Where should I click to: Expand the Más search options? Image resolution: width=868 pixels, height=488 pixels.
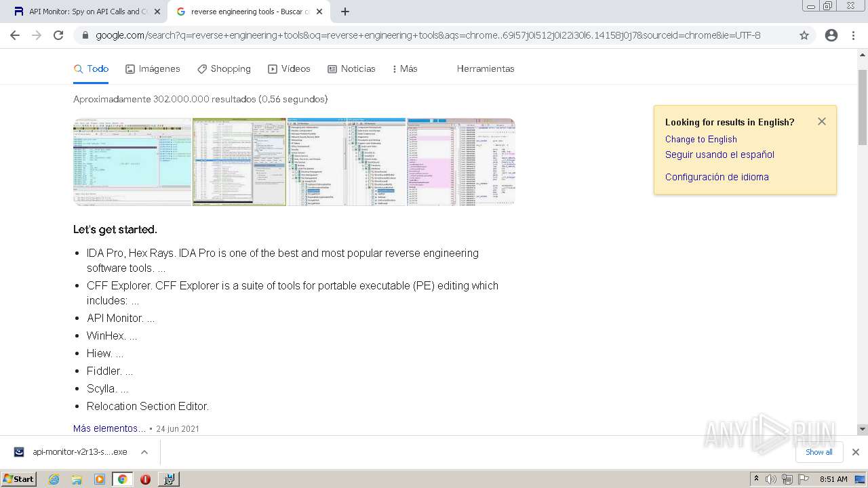point(405,68)
